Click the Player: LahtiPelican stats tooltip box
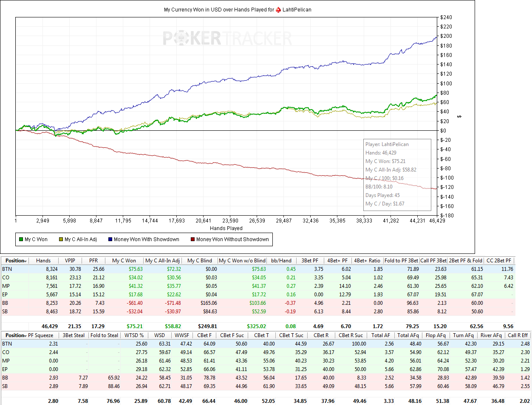 [x=397, y=174]
